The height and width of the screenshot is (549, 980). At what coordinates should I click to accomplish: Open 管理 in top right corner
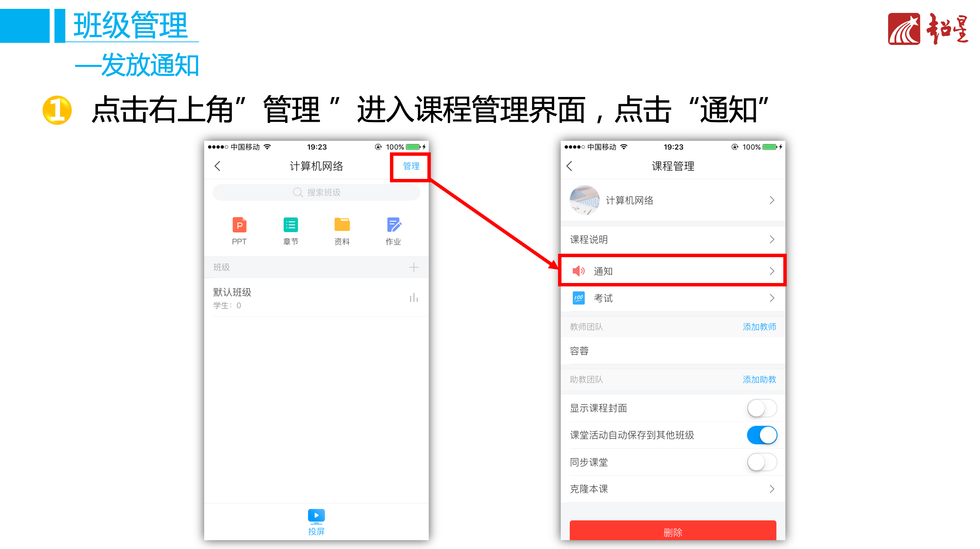point(411,166)
